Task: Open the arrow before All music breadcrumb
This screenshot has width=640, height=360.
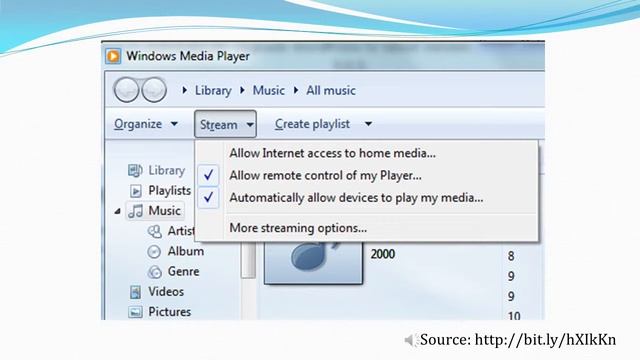Action: (x=296, y=90)
